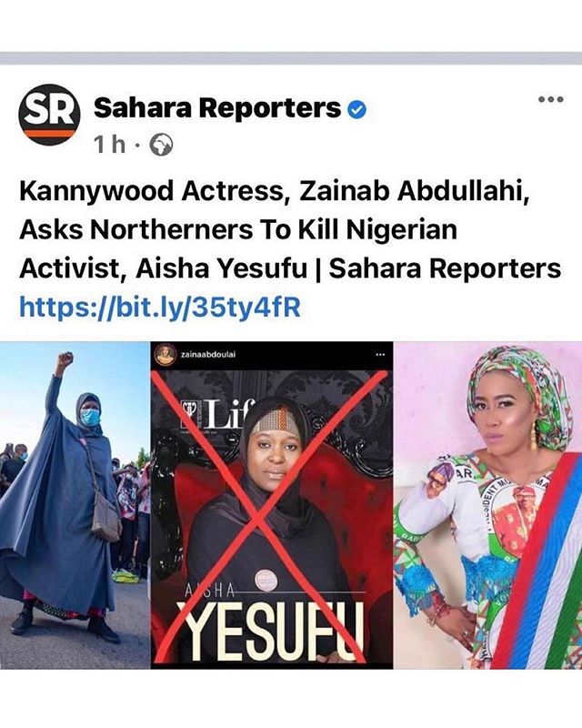This screenshot has width=582, height=728.
Task: Open the raised-fist protester photo
Action: [75, 505]
